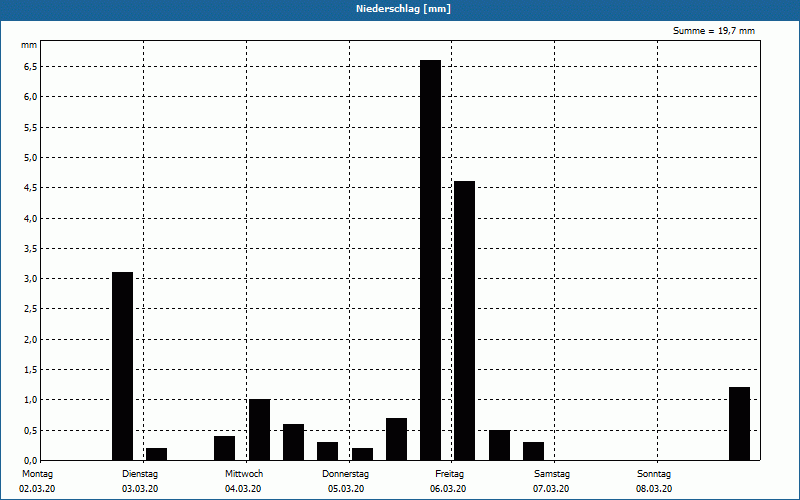
Task: Select the 'Mittwoch' day label
Action: click(244, 474)
